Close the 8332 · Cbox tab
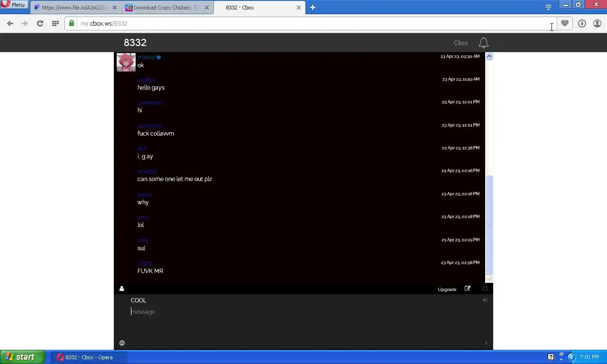607x364 pixels. point(298,8)
